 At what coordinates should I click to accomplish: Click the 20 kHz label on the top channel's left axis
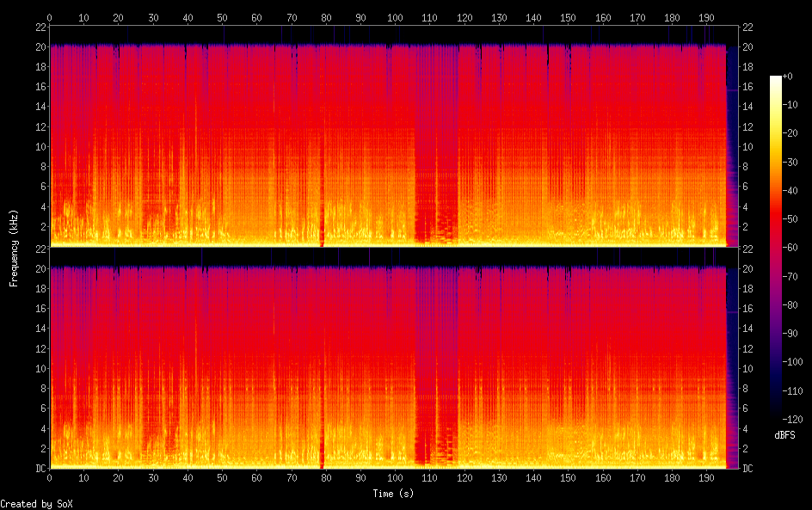[39, 47]
